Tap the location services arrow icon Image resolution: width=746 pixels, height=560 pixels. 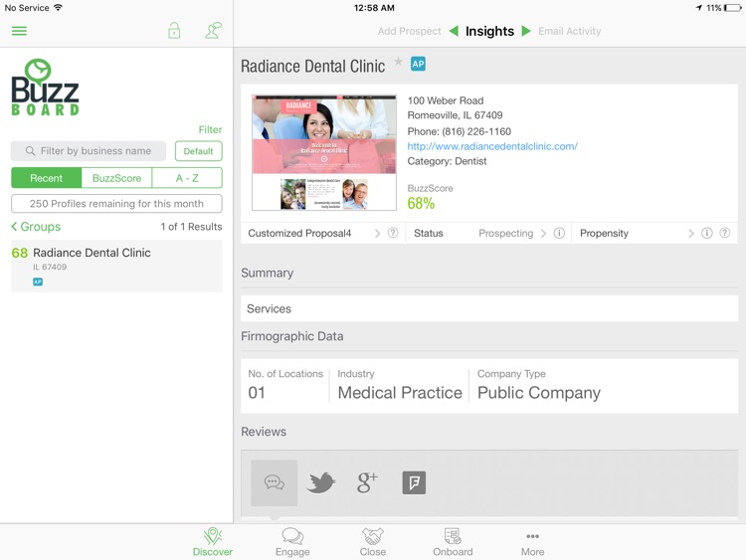pos(699,8)
